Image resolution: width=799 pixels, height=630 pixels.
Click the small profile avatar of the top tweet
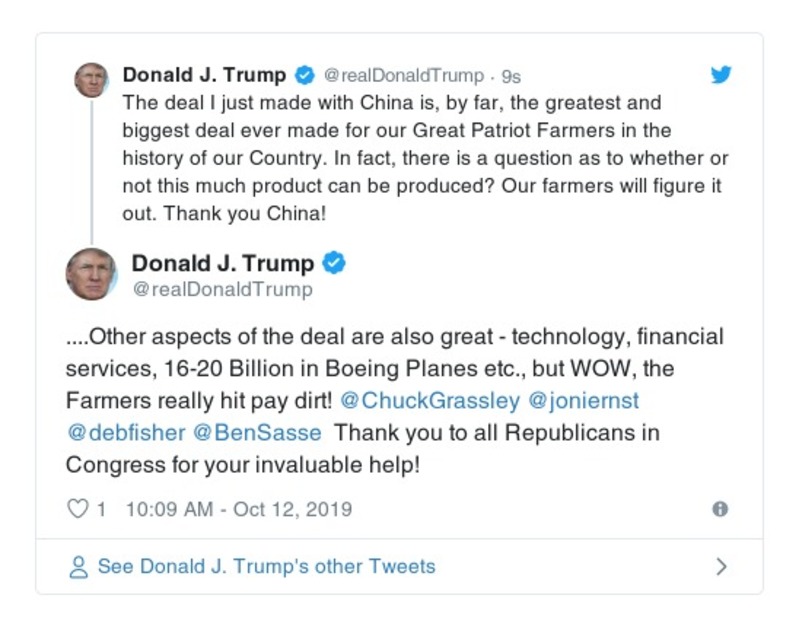click(91, 80)
